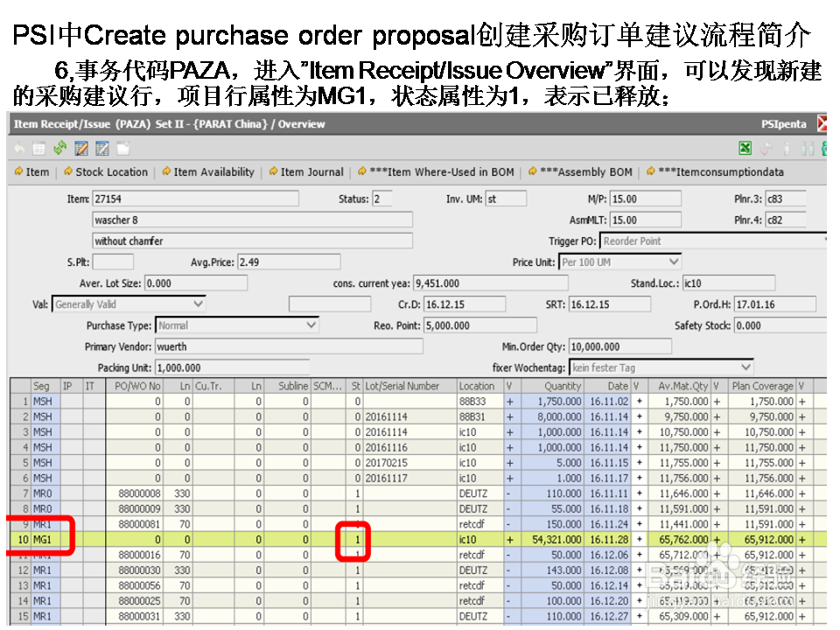Screen dimensions: 840x630
Task: Click the green figure icon at far right
Action: [827, 149]
